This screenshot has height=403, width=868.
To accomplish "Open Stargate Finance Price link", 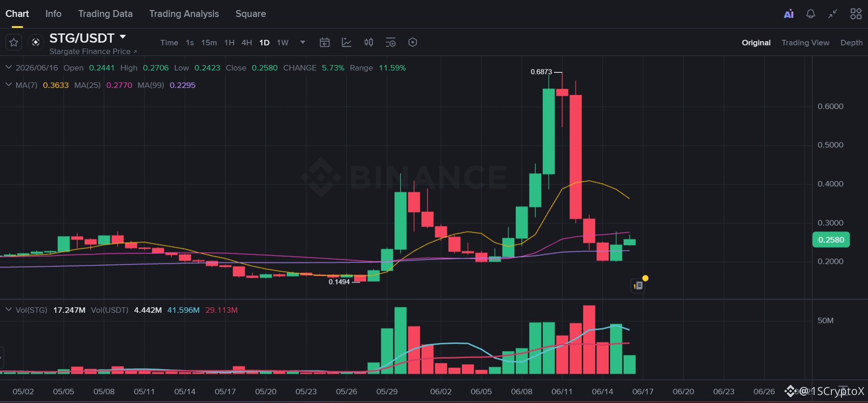I will [x=93, y=51].
